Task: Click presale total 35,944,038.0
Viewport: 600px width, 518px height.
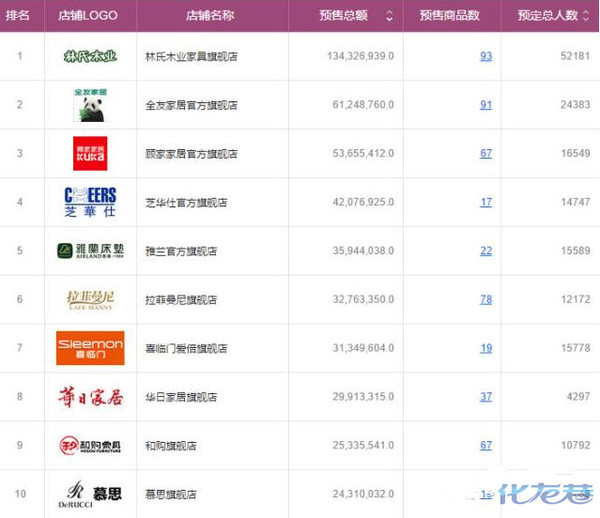Action: click(x=363, y=251)
